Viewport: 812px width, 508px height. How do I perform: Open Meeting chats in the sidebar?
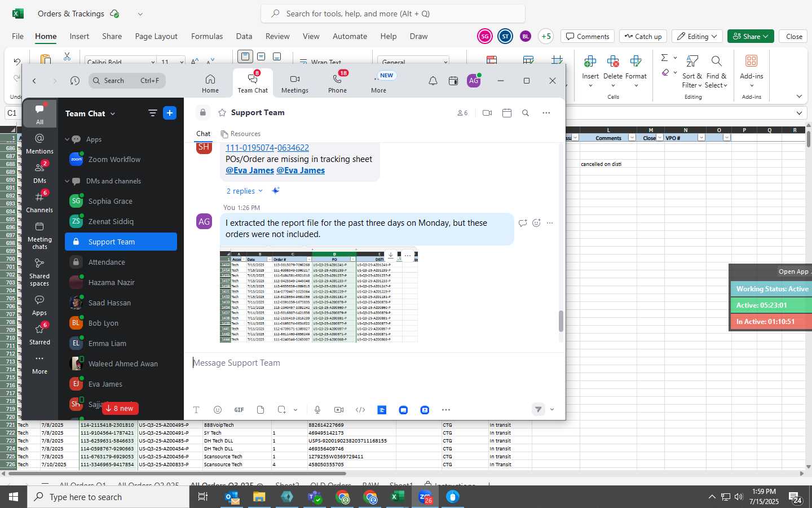click(39, 235)
